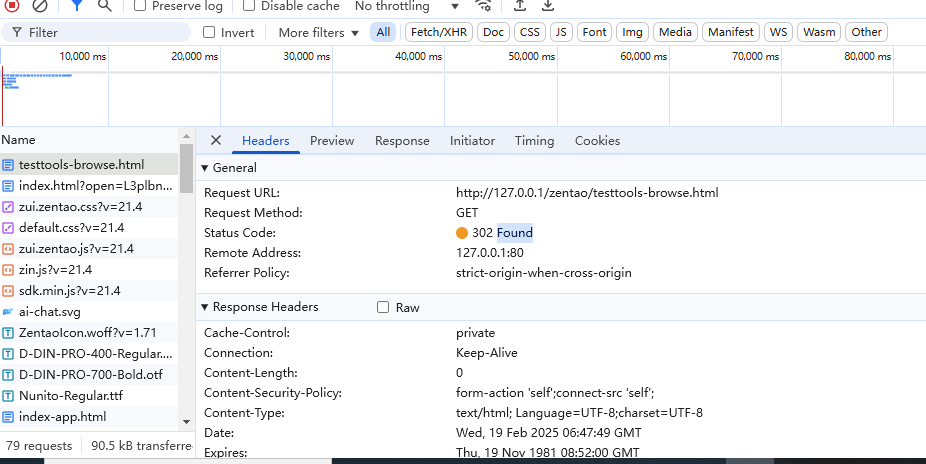Filter by JS requests
Screen dimensions: 926x464
[561, 32]
